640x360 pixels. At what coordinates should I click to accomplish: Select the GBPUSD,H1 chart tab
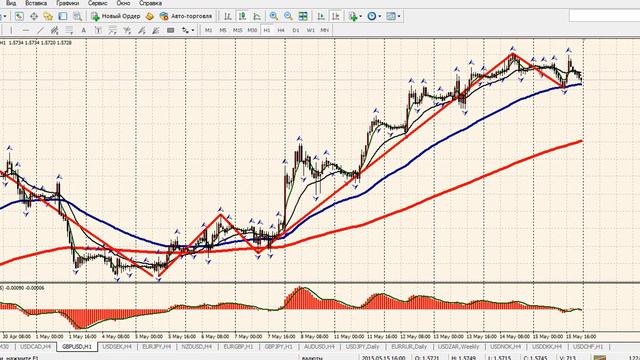pyautogui.click(x=77, y=347)
